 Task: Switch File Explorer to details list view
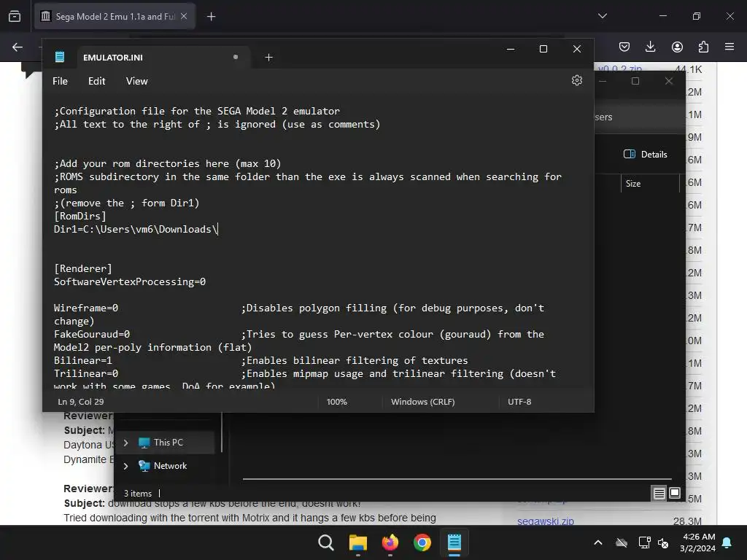point(659,494)
